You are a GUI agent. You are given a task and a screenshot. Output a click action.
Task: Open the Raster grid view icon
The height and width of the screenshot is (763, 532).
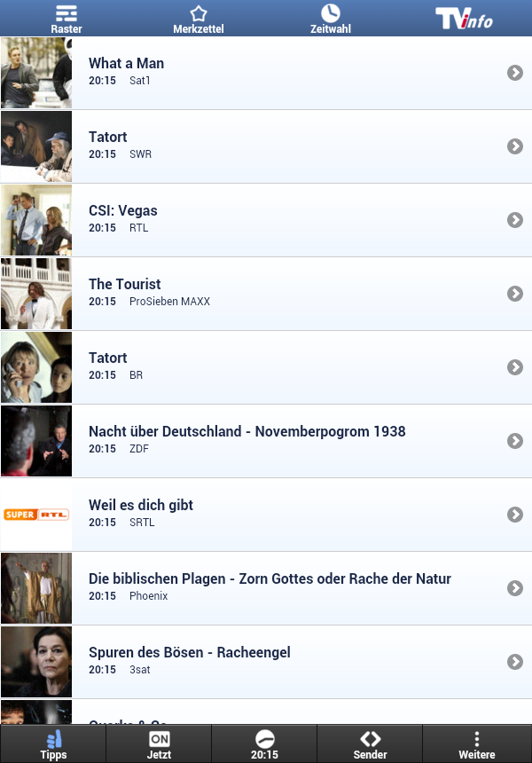[x=66, y=13]
